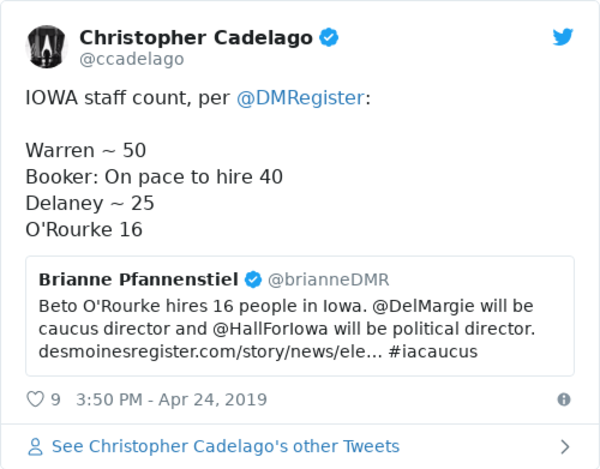This screenshot has height=469, width=600.
Task: Click Christopher Cadelago's profile avatar
Action: pyautogui.click(x=45, y=46)
